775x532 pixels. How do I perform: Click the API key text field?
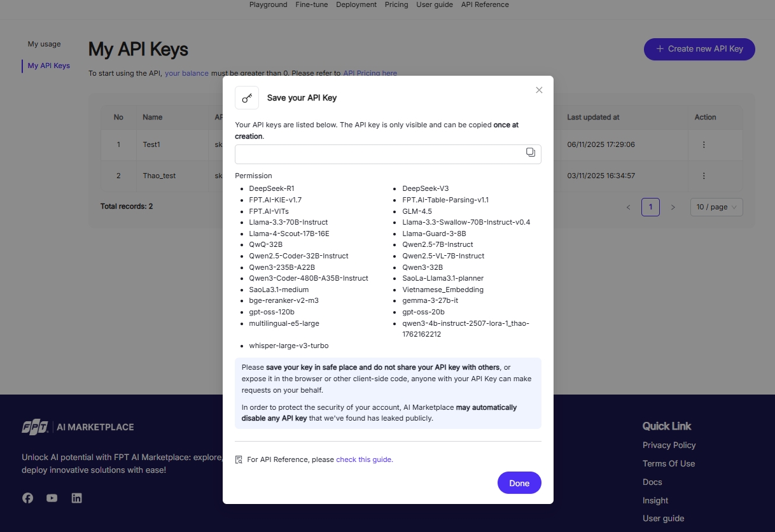pos(379,154)
